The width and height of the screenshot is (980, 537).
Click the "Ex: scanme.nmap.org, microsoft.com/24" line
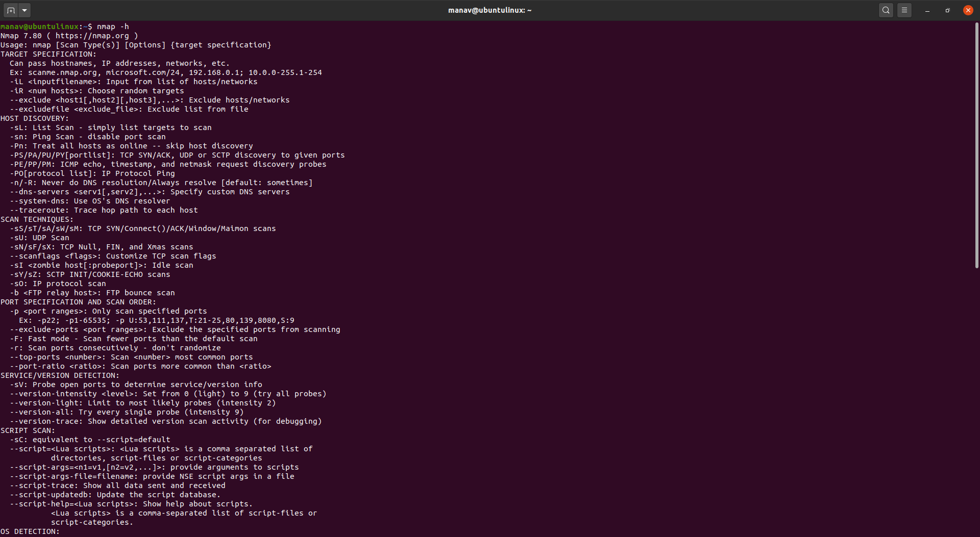coord(166,72)
